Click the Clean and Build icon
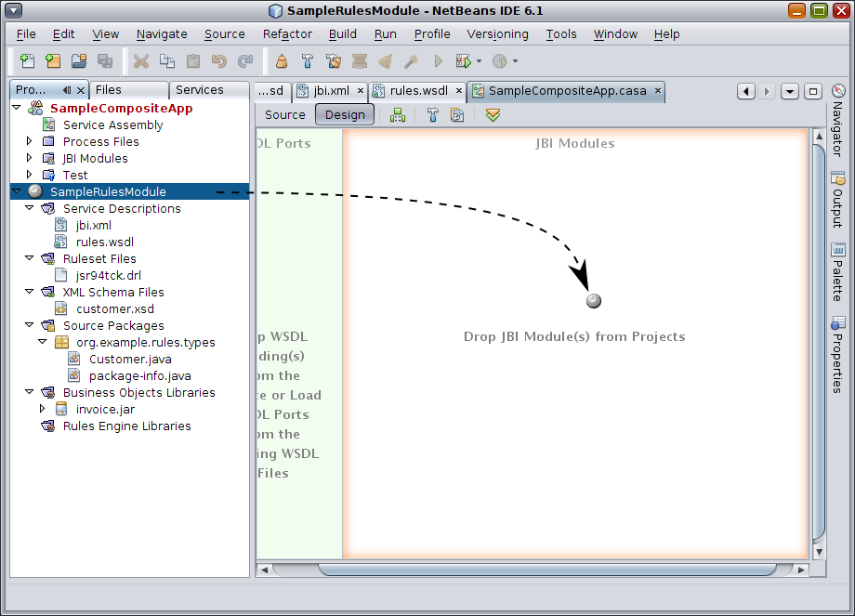 [334, 61]
